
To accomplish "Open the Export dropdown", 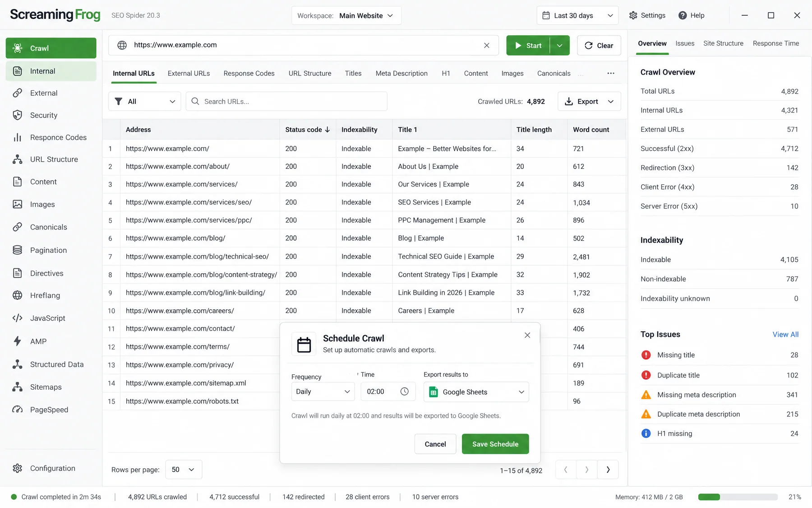I will coord(589,102).
